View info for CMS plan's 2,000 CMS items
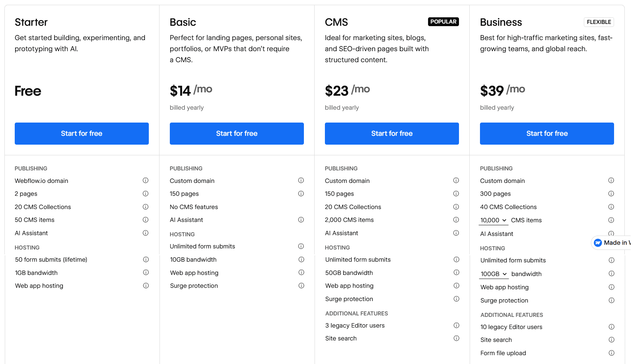 point(456,220)
